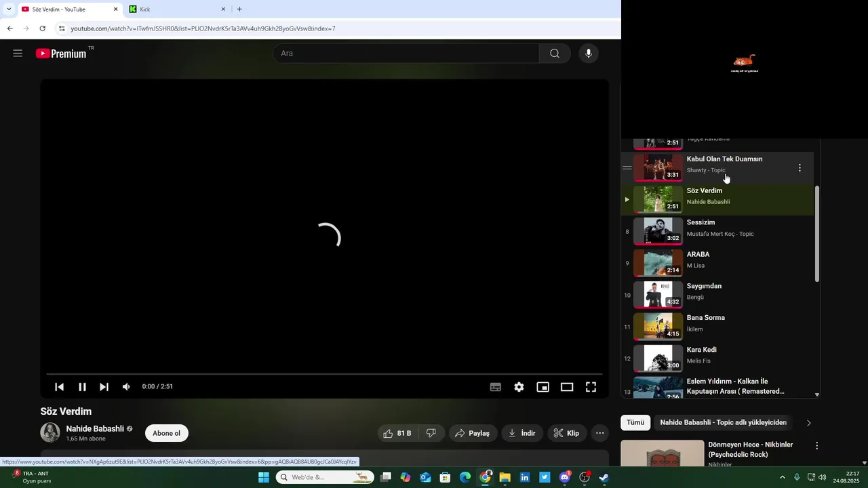This screenshot has height=488, width=868.
Task: Like the video with 81 B likes
Action: (397, 433)
